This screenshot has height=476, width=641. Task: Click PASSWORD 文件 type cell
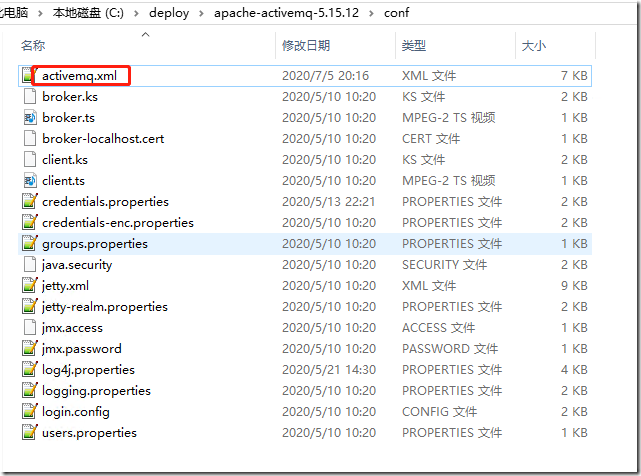coord(450,348)
